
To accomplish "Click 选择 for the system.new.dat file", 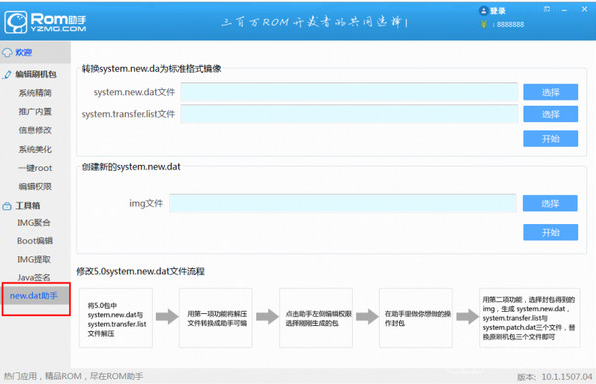I will [550, 92].
